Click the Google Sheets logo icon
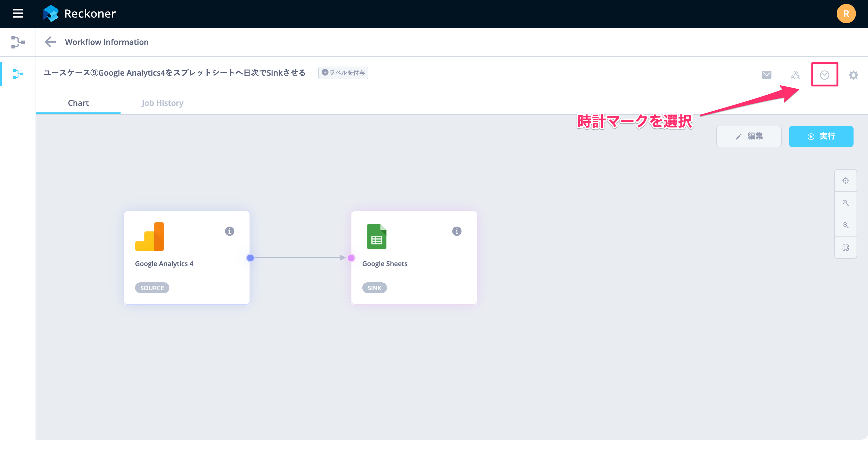Image resolution: width=868 pixels, height=452 pixels. [376, 237]
